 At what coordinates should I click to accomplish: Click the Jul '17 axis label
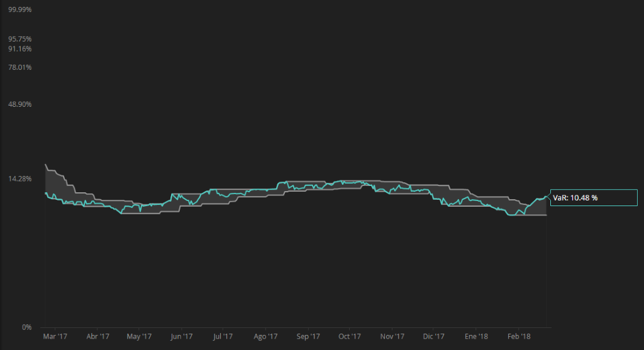click(222, 337)
